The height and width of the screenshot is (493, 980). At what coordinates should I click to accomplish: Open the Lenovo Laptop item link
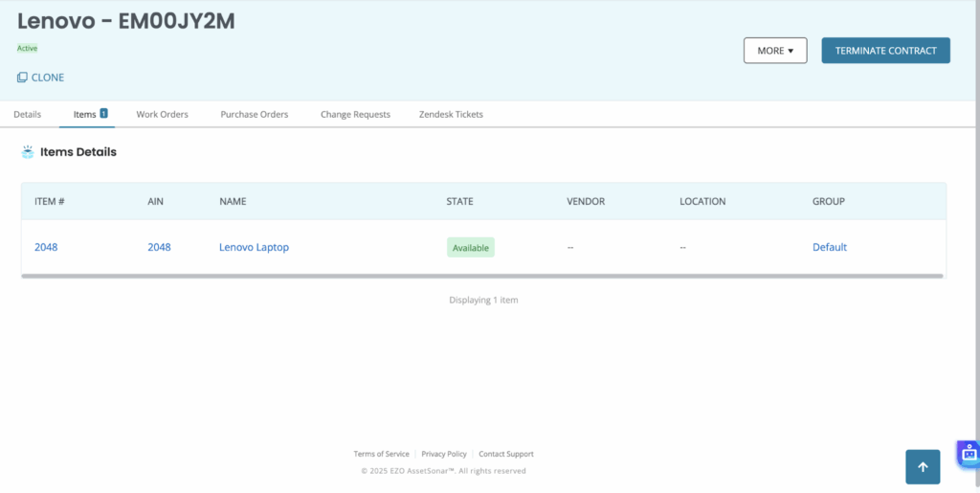click(254, 247)
